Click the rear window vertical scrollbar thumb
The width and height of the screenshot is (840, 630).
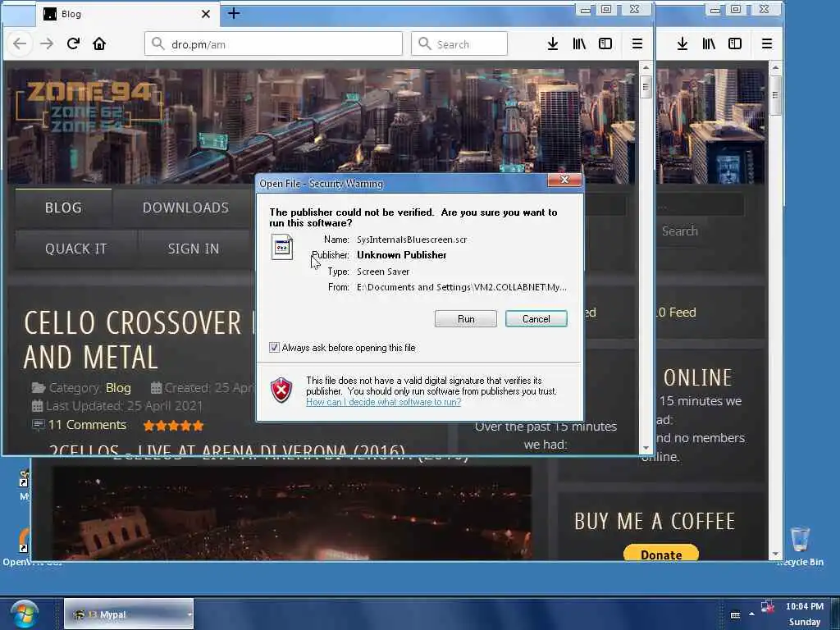pyautogui.click(x=774, y=95)
